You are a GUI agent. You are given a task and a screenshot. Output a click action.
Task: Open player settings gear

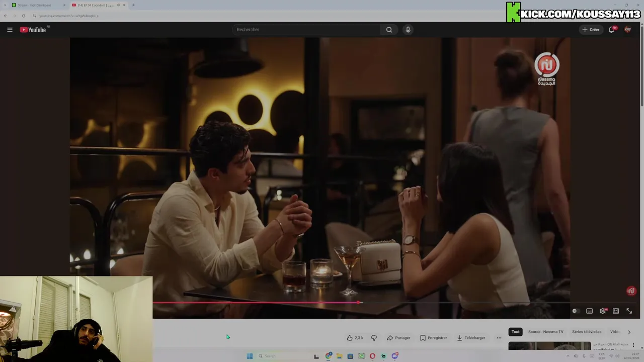pos(603,311)
